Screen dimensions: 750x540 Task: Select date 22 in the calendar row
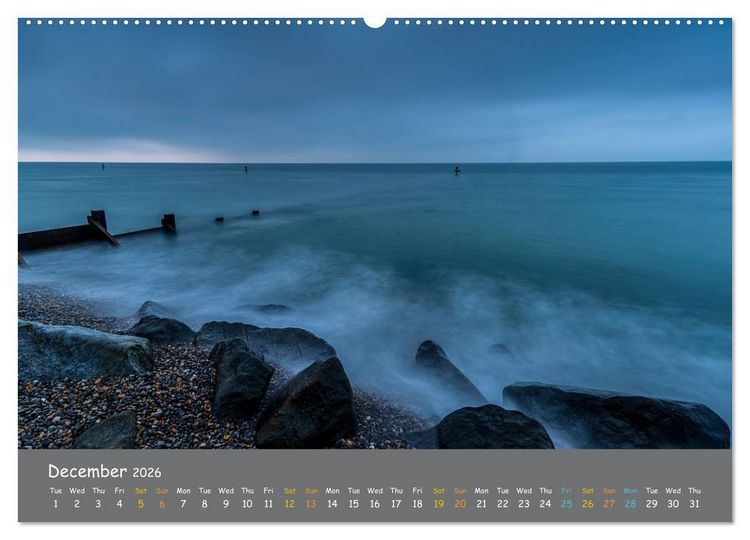[503, 504]
